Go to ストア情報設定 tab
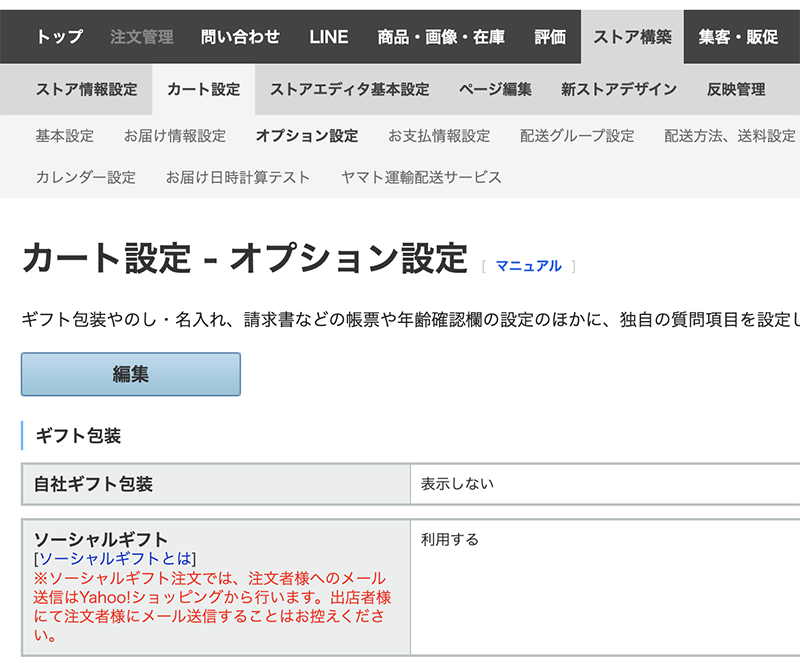 (86, 89)
